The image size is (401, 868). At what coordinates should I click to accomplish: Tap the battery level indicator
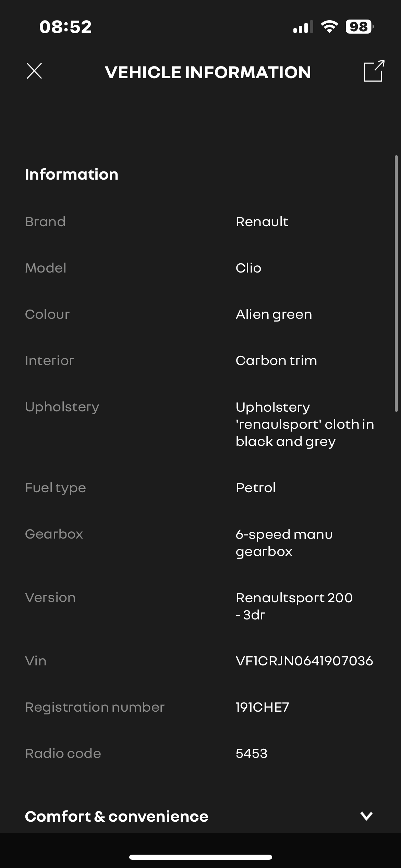pyautogui.click(x=359, y=27)
